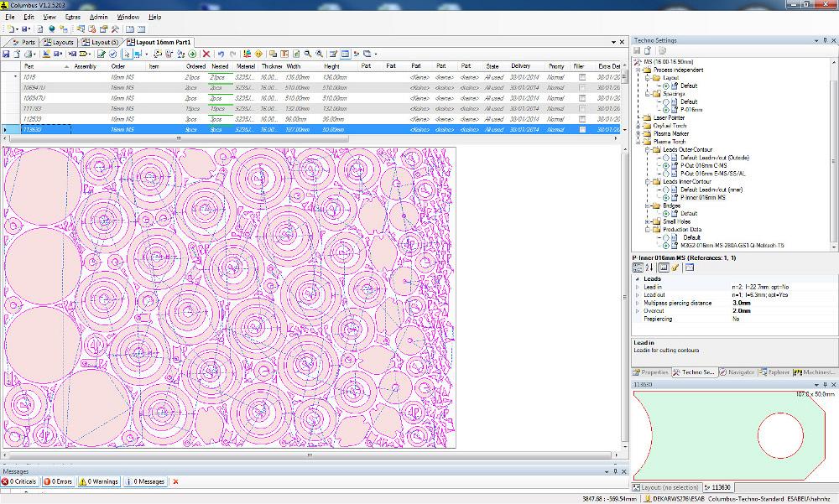Viewport: 839px width, 504px height.
Task: Expand the Small Holes tree node
Action: pos(648,221)
